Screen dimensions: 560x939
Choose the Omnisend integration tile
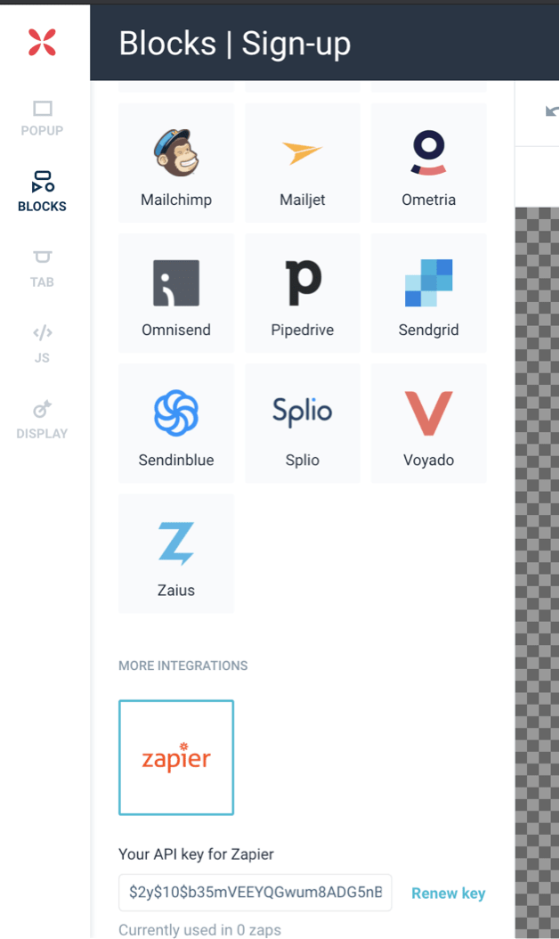click(x=176, y=293)
